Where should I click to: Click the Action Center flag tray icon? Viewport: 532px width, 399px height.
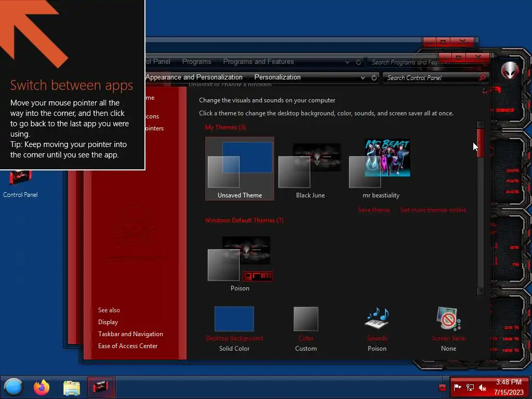click(457, 387)
